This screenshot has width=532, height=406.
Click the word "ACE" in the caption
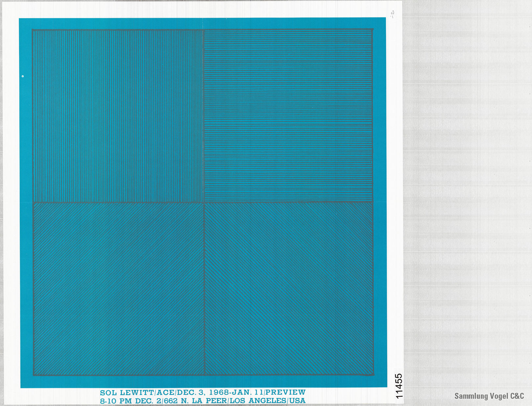166,393
